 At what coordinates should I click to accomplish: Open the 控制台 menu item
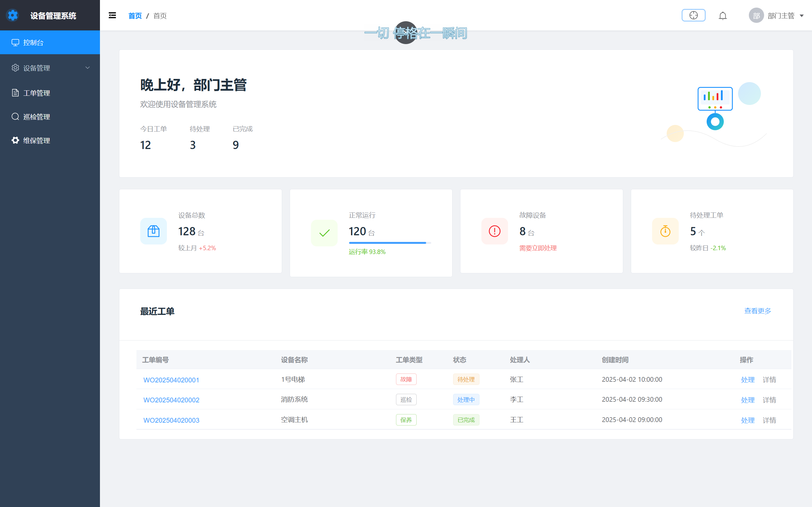[x=33, y=42]
